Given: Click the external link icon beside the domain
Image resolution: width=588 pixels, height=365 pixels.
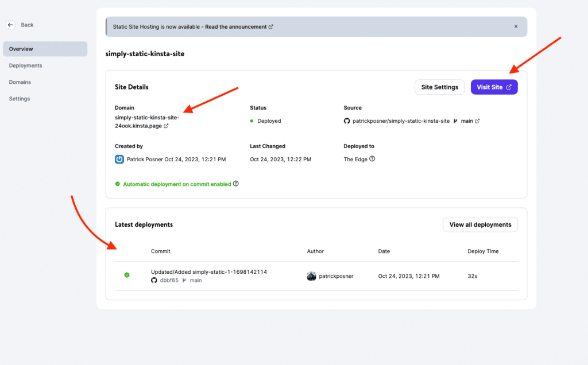Looking at the screenshot, I should 166,126.
